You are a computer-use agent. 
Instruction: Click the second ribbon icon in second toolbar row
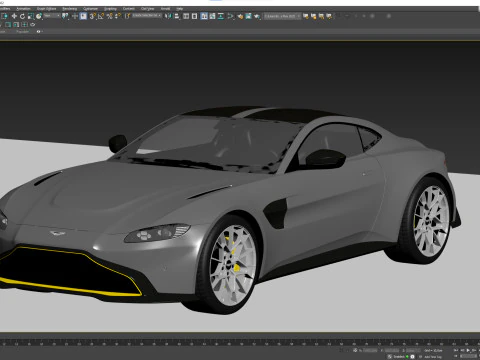pos(16,25)
